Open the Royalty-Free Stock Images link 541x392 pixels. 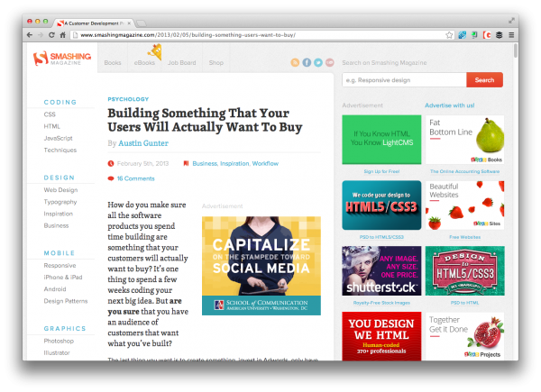coord(381,303)
